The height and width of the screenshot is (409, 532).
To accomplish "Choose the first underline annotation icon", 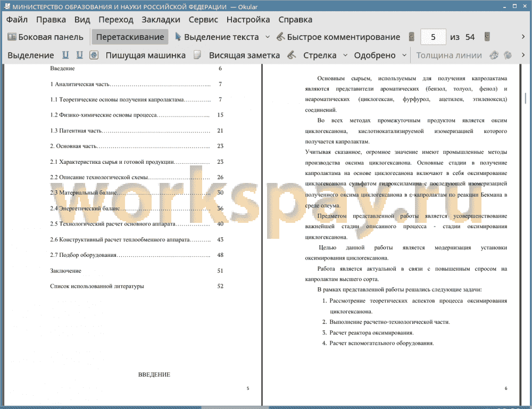I will (65, 55).
